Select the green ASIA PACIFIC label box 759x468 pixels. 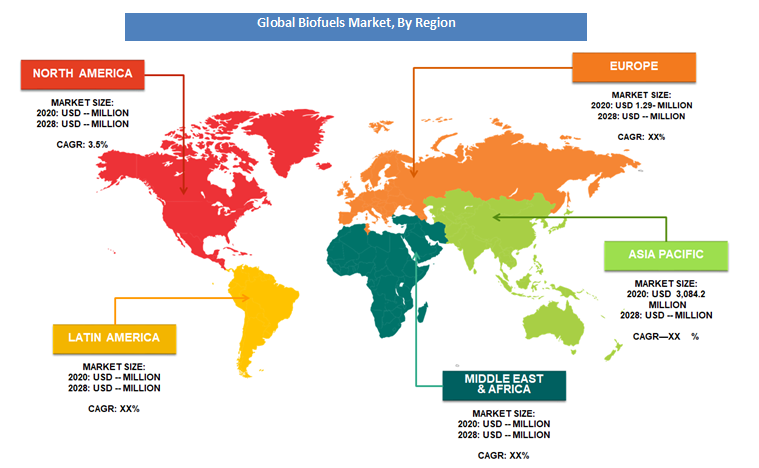(666, 255)
